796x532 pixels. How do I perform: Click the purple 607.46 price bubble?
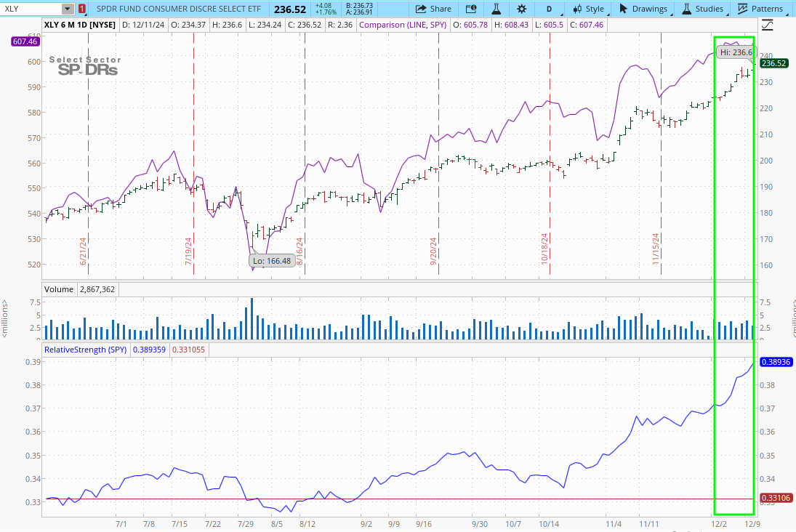[25, 41]
